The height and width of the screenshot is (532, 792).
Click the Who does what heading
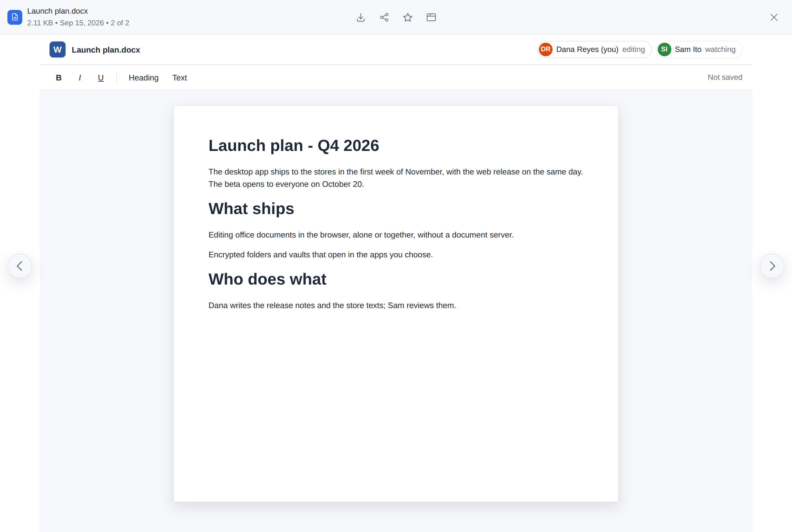click(x=267, y=279)
